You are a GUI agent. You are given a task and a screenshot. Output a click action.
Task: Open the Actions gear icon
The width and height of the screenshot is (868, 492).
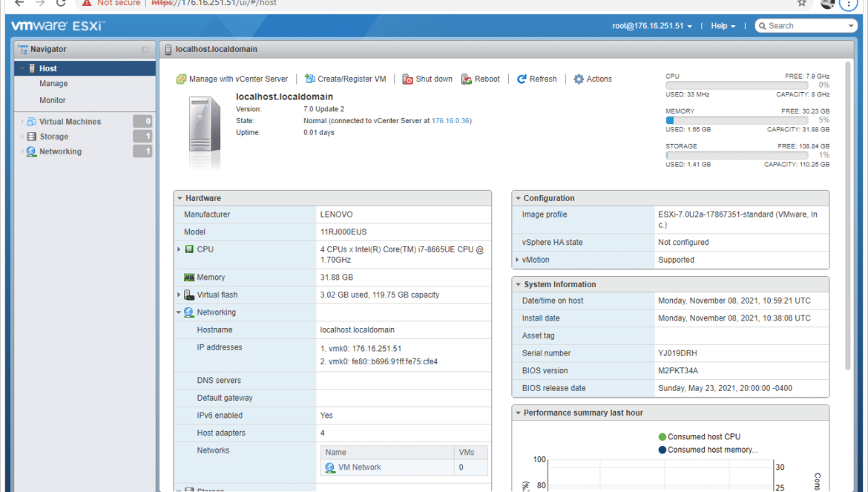coord(579,79)
